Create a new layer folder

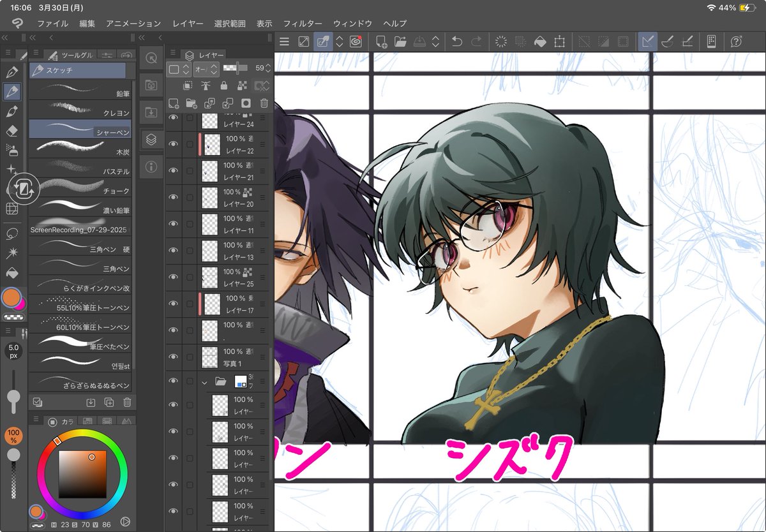(x=191, y=103)
